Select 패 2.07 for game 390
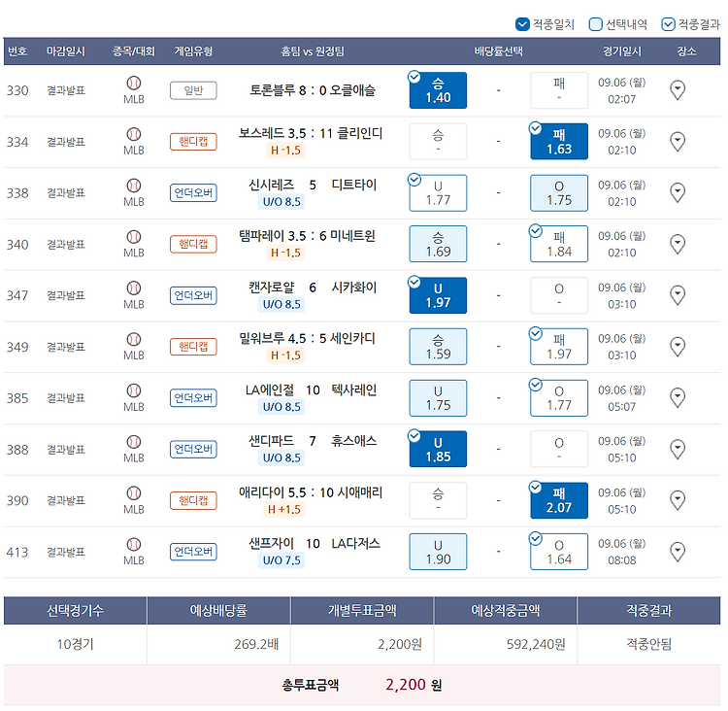Image resolution: width=728 pixels, height=711 pixels. pyautogui.click(x=559, y=500)
